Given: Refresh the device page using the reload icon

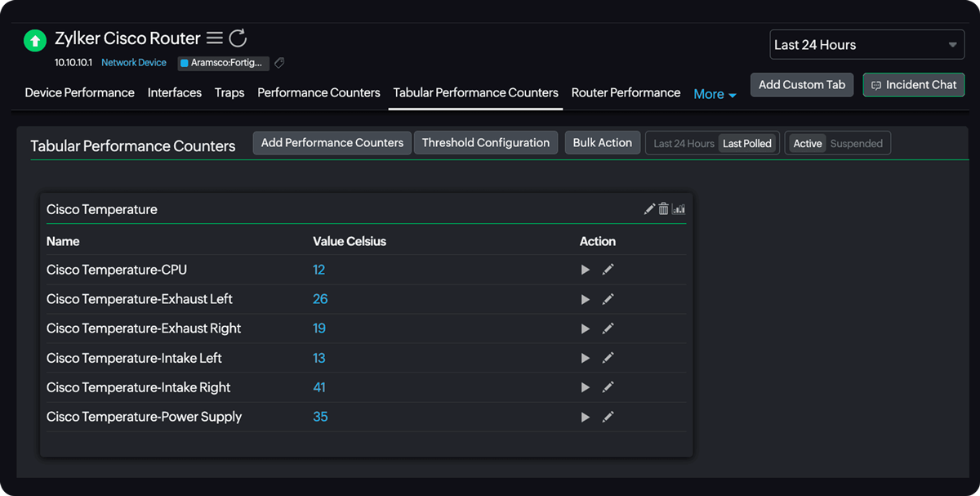Looking at the screenshot, I should (x=237, y=37).
